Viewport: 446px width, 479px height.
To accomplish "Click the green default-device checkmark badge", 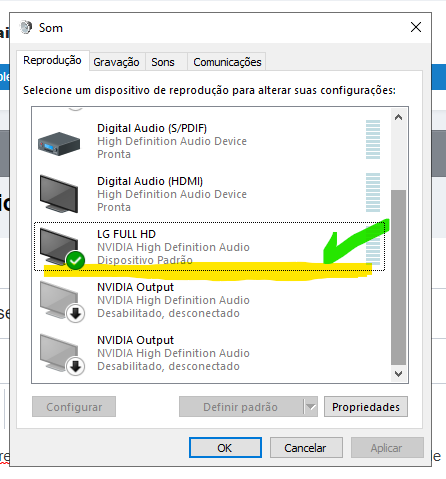I will (75, 260).
